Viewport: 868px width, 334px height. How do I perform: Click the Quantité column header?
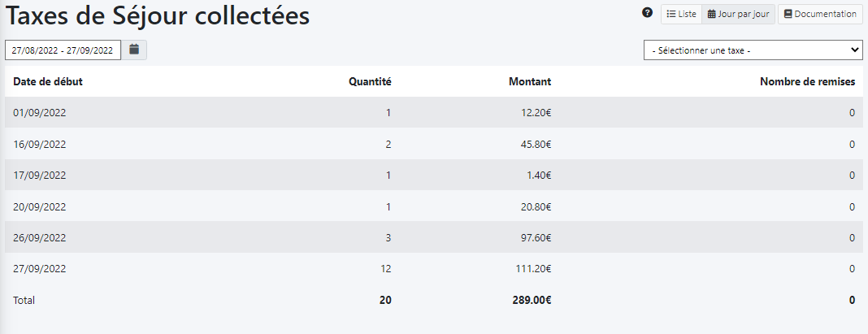[370, 81]
